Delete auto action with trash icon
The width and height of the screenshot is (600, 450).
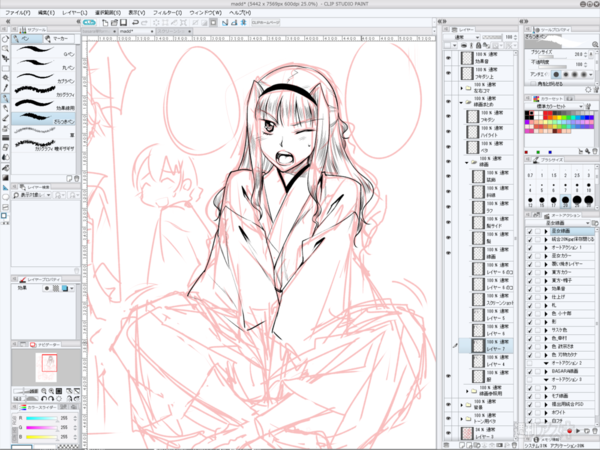pyautogui.click(x=594, y=431)
